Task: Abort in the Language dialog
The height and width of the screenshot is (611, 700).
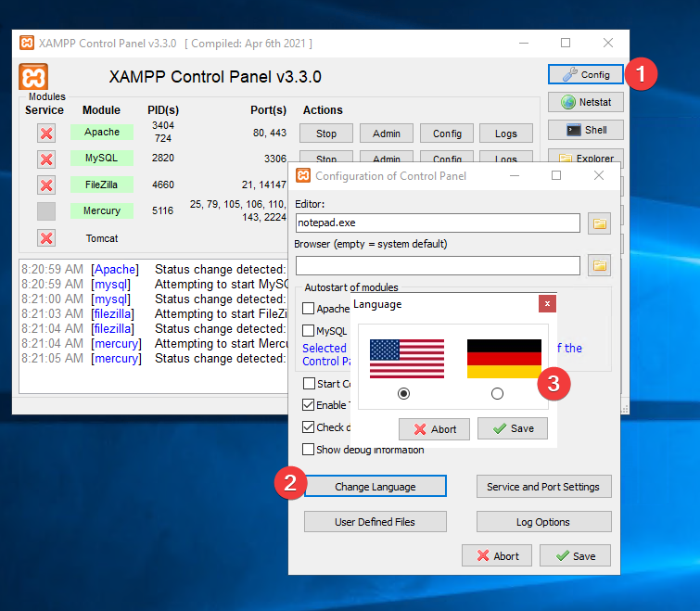Action: (434, 429)
